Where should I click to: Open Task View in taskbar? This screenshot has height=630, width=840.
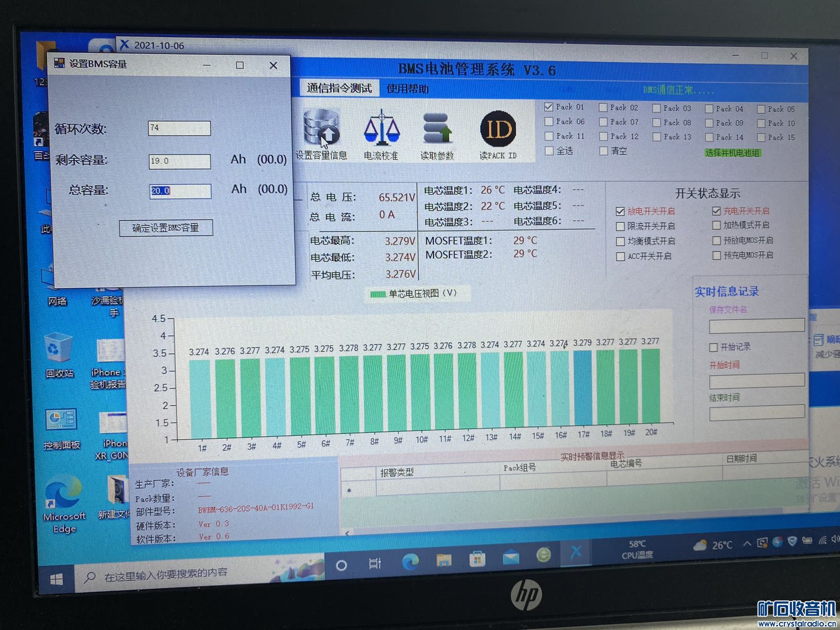pyautogui.click(x=375, y=563)
